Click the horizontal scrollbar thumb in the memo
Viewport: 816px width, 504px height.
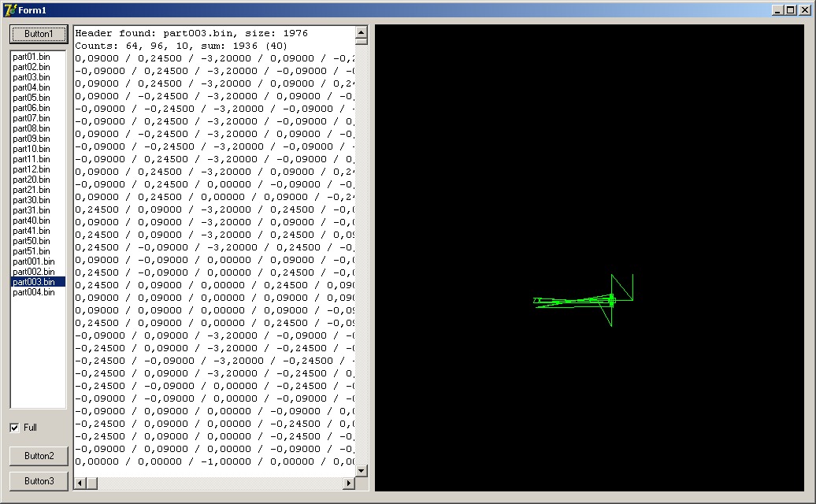click(x=92, y=484)
